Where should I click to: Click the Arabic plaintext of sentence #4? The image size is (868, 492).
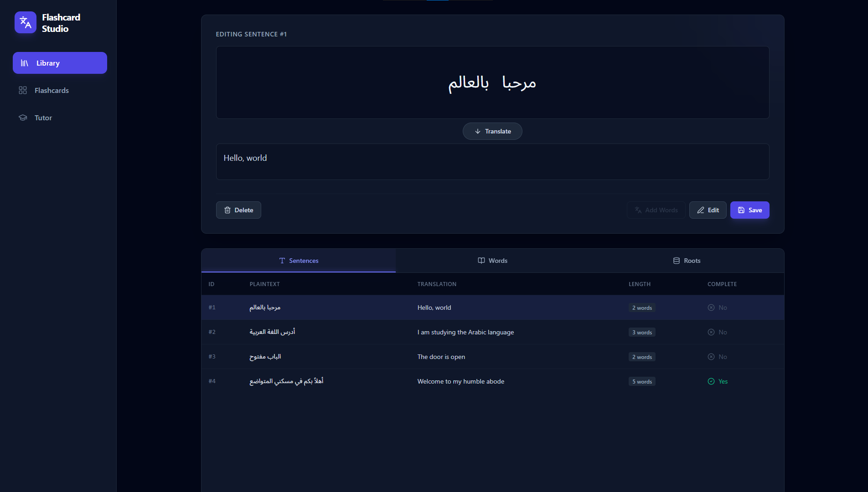[x=286, y=381]
